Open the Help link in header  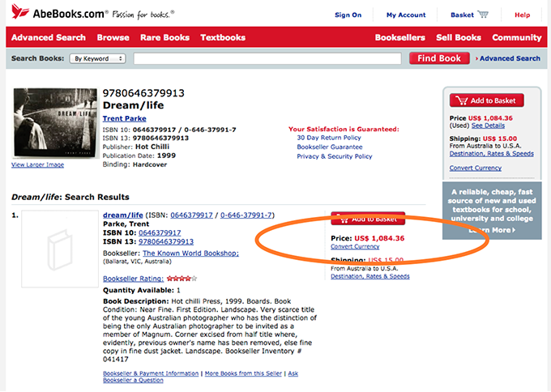[522, 15]
